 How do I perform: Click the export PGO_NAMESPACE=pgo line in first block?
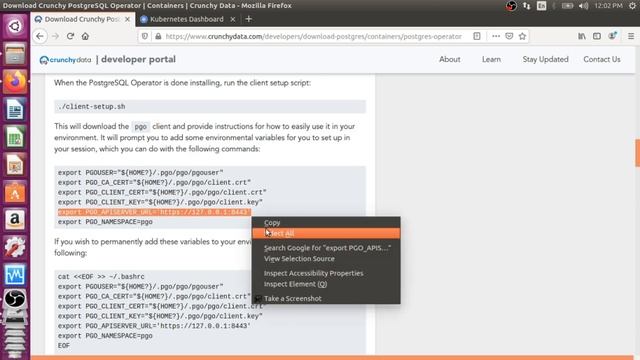point(105,222)
